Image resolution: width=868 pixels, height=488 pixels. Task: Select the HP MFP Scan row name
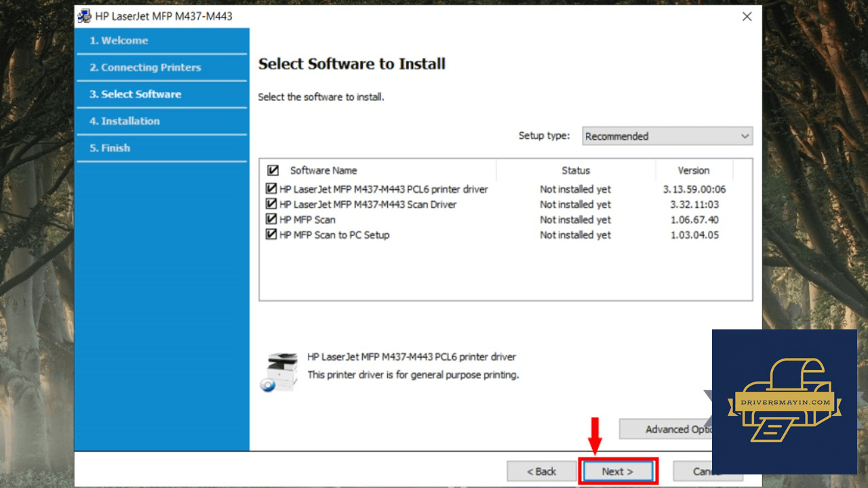307,220
